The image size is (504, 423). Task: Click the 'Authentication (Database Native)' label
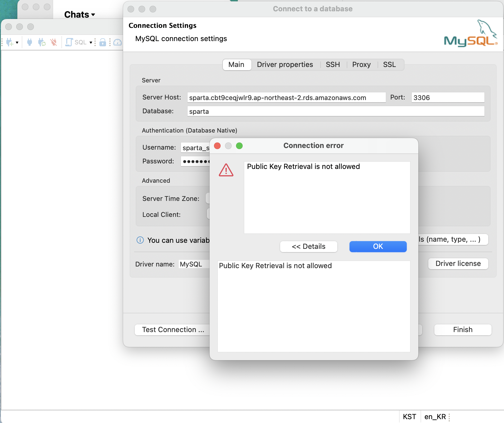[189, 130]
